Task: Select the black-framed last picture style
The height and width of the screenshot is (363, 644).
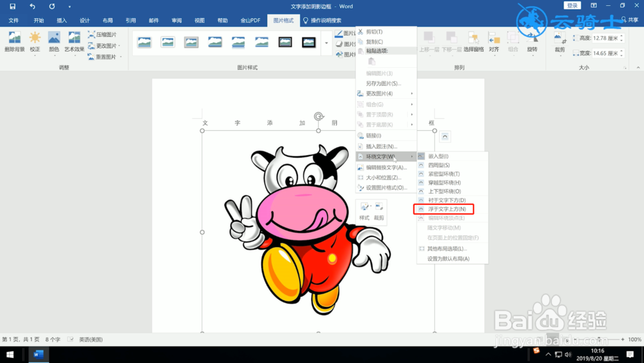Action: 309,42
